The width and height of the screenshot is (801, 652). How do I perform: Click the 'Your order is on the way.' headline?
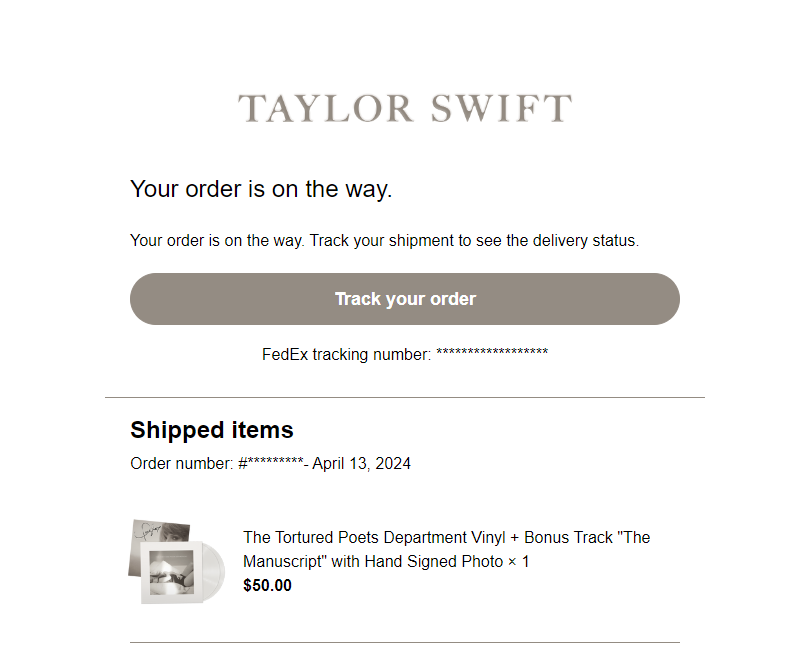pos(261,189)
